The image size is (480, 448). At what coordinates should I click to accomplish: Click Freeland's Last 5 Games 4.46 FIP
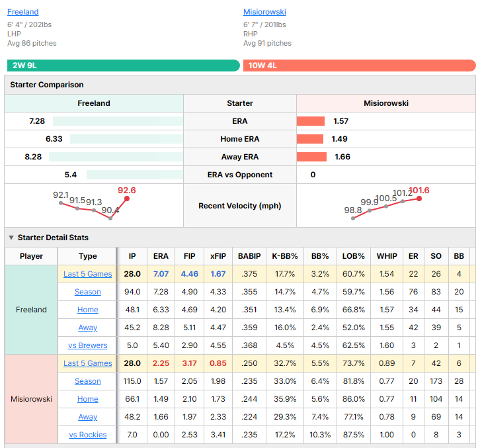pos(189,274)
